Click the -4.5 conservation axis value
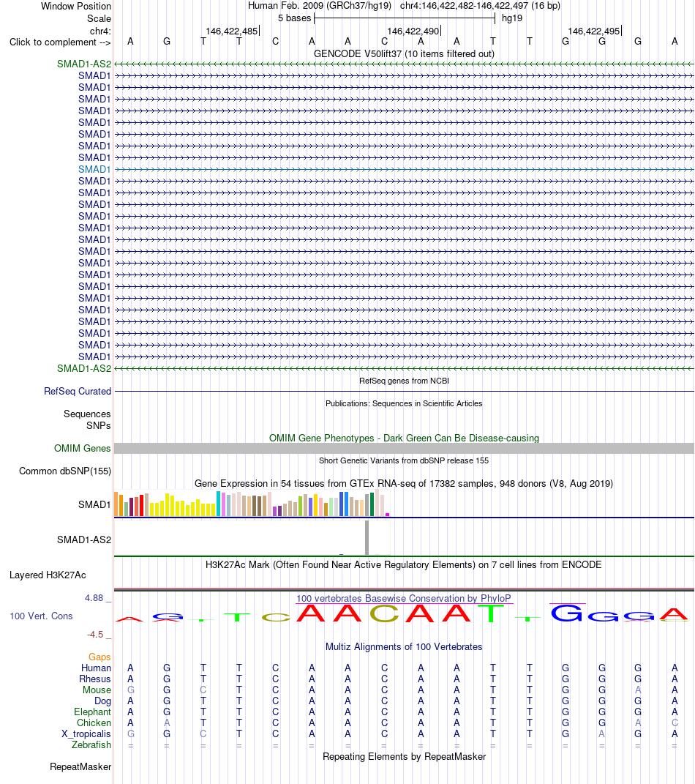The image size is (695, 784). (x=95, y=635)
